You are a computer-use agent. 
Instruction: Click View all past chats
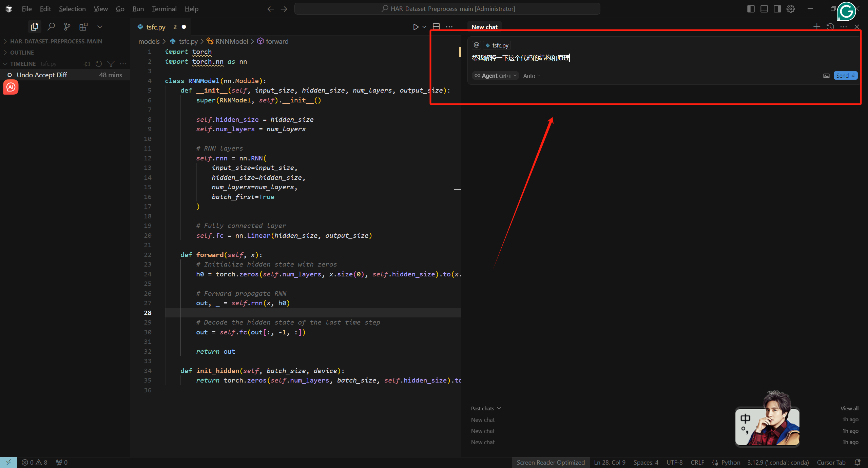[x=849, y=408]
